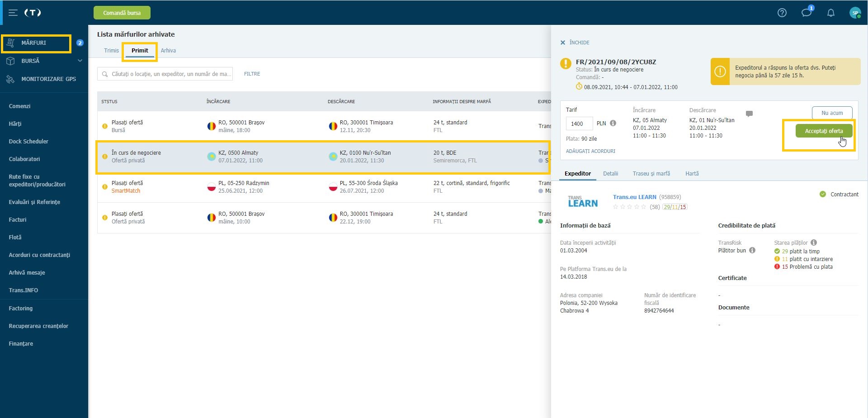Click the 29/11/15 payment rating badge
868x418 pixels.
pos(675,207)
